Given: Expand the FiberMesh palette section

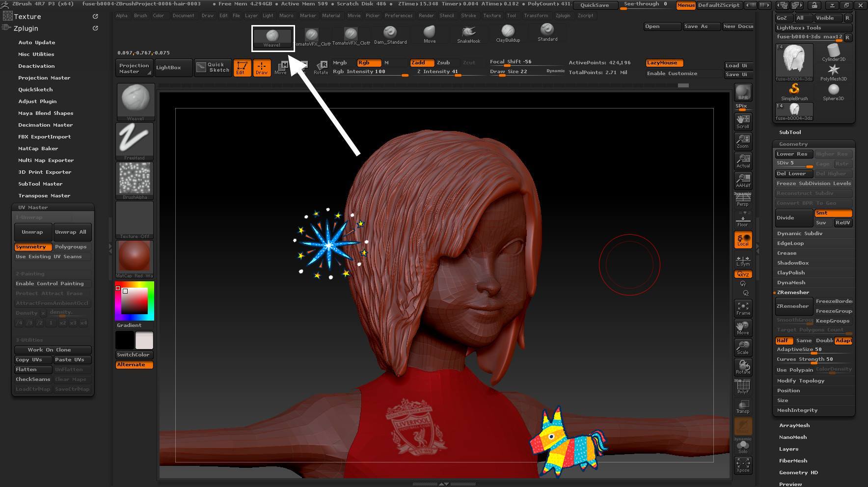Looking at the screenshot, I should (x=793, y=461).
